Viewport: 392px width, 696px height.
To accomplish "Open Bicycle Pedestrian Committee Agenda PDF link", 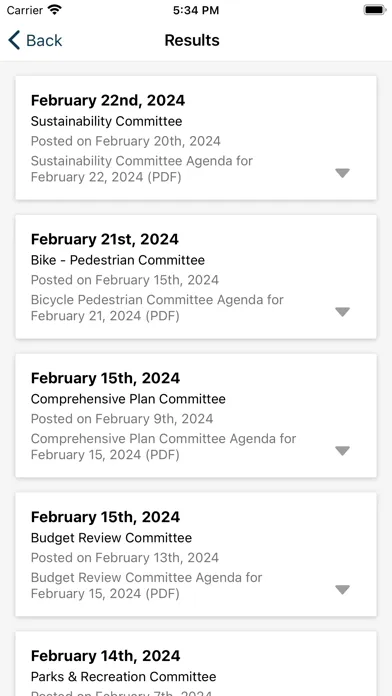I will click(x=157, y=308).
